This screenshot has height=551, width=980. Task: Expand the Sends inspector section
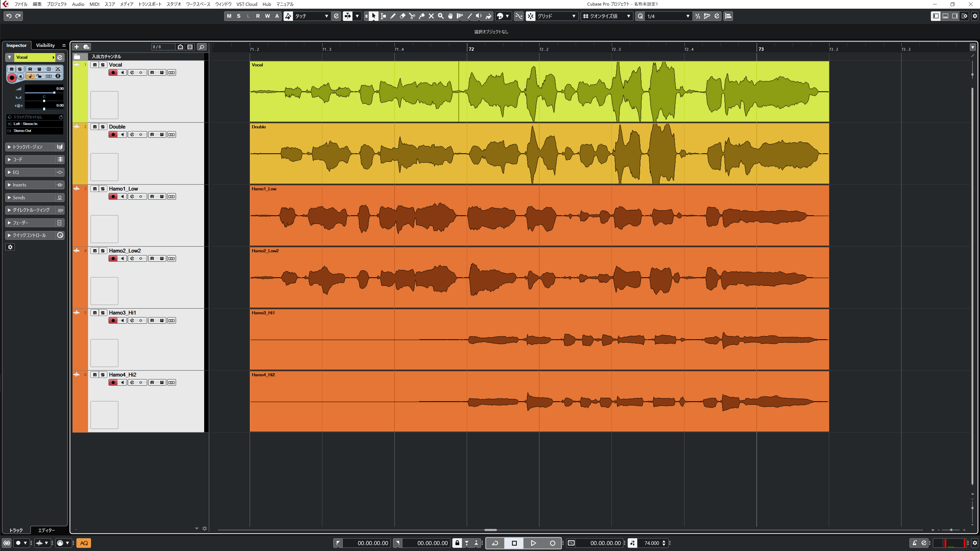point(35,197)
